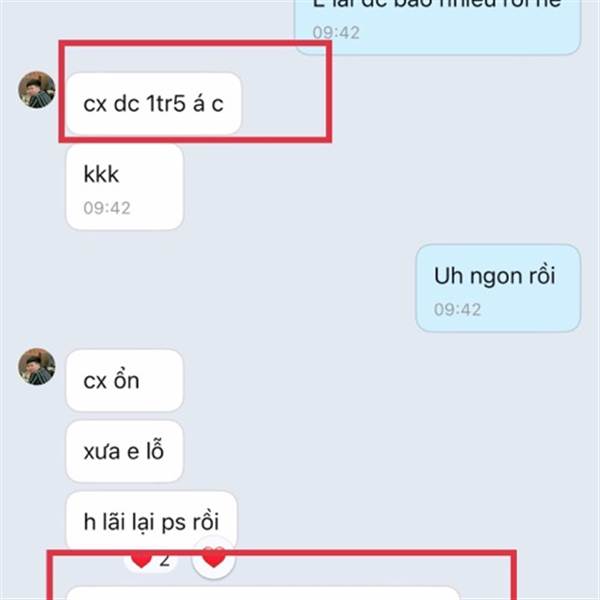Click the small red heart beside number 2

click(x=142, y=560)
